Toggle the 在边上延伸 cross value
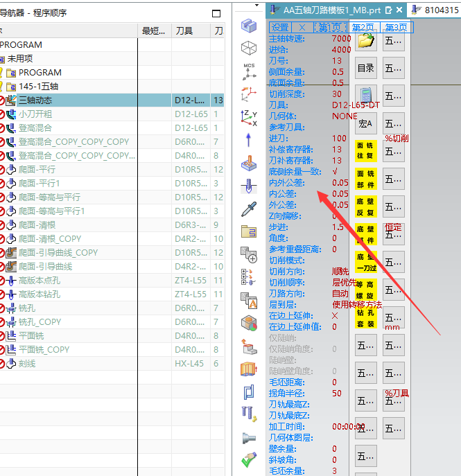This screenshot has width=461, height=476. click(x=335, y=316)
